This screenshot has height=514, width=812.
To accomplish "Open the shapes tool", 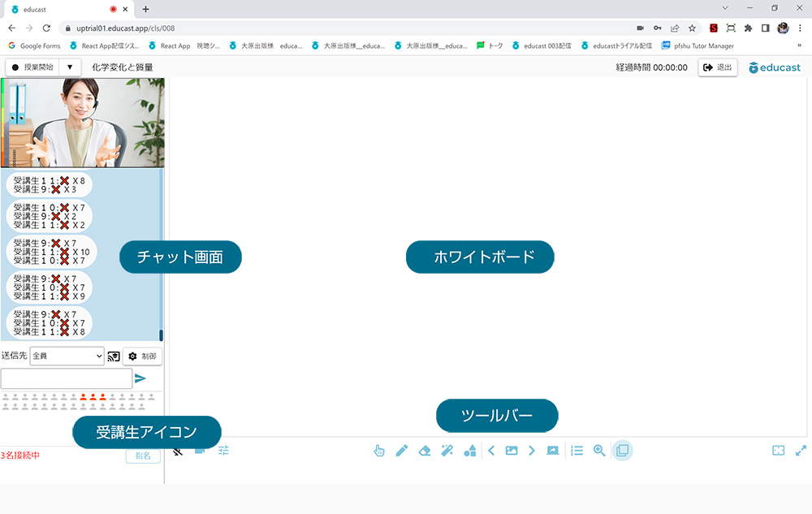I will [x=469, y=451].
